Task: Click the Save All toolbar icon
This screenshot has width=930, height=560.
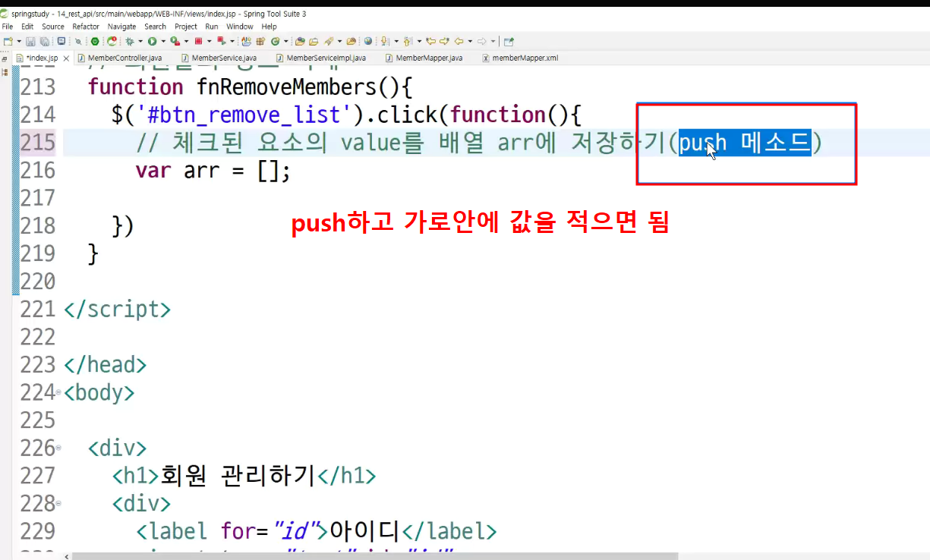Action: click(44, 41)
